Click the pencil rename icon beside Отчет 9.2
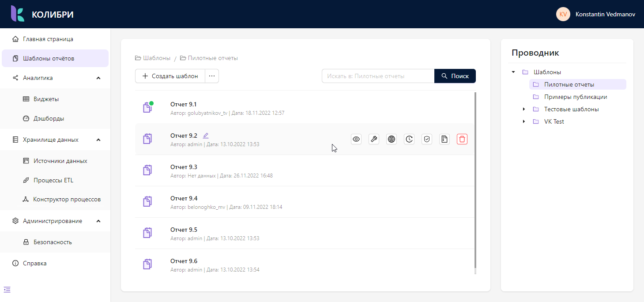 (206, 136)
